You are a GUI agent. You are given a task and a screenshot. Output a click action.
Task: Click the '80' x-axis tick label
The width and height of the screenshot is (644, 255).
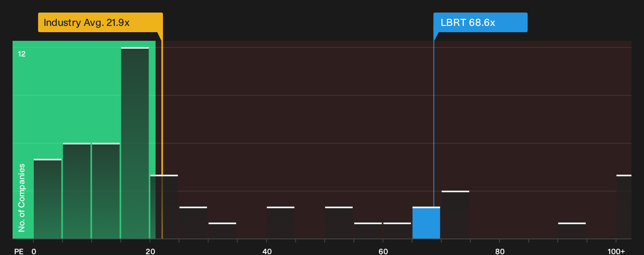click(500, 251)
